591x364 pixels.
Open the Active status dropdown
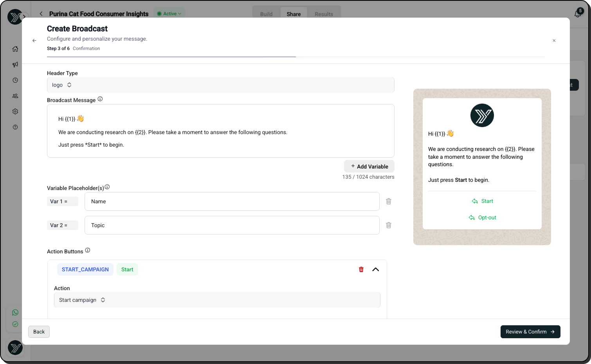pyautogui.click(x=169, y=14)
